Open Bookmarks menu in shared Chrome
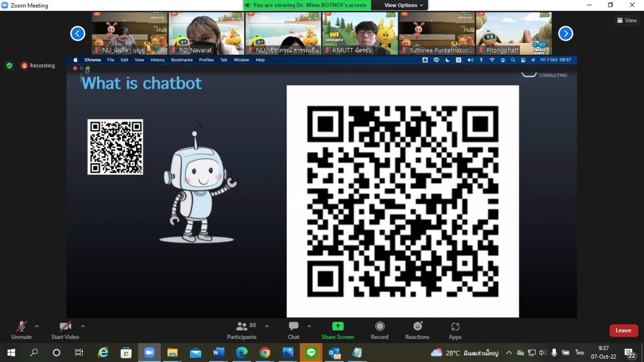 pos(182,60)
